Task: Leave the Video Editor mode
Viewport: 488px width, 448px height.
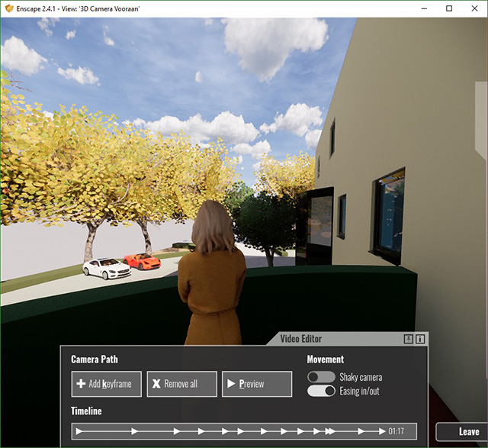Action: 462,432
